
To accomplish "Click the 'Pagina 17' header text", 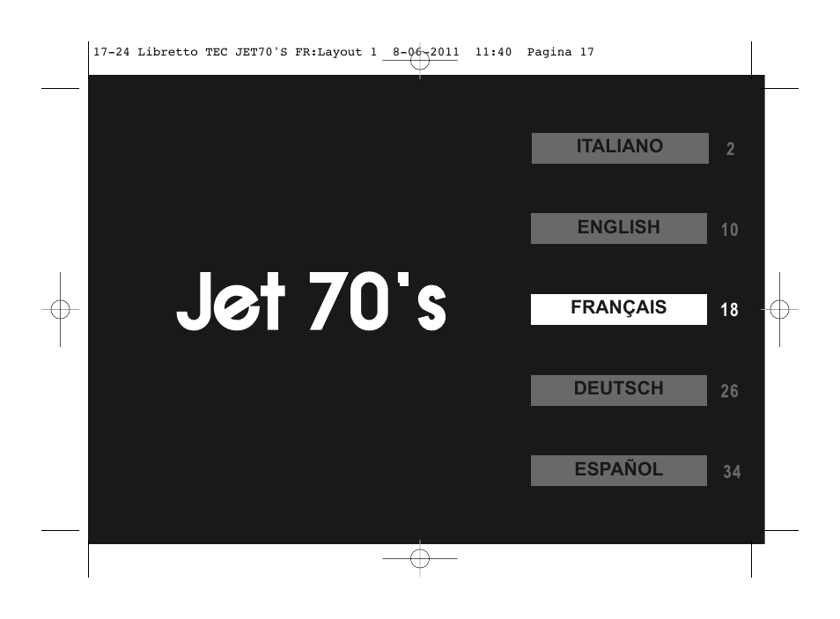I will pos(560,52).
